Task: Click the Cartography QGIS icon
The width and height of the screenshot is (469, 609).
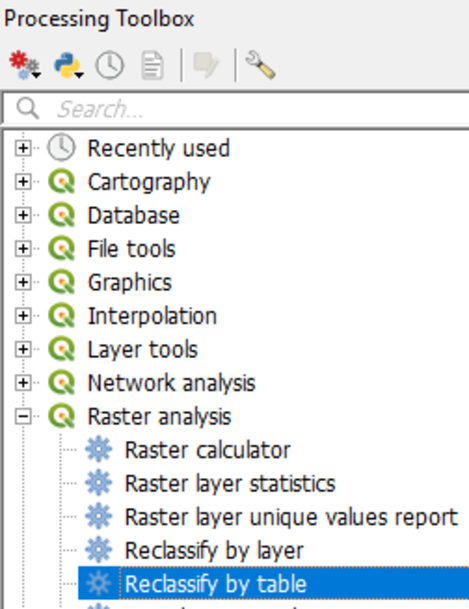Action: click(x=61, y=181)
